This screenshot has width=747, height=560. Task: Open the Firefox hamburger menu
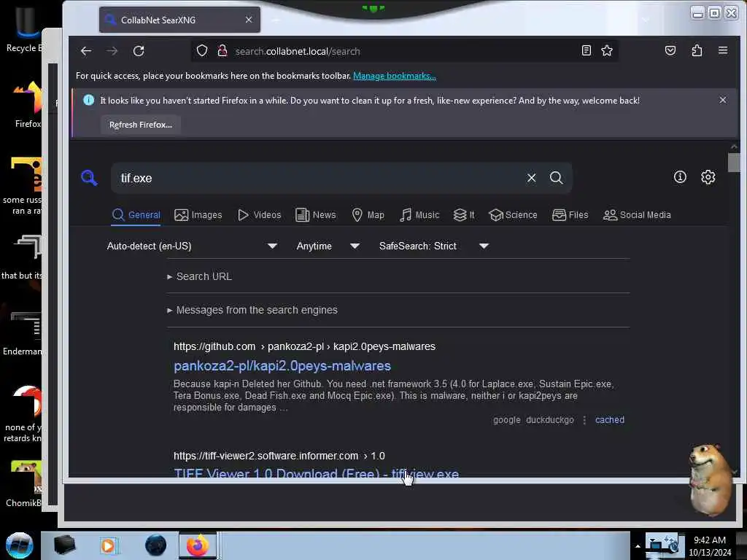tap(723, 50)
